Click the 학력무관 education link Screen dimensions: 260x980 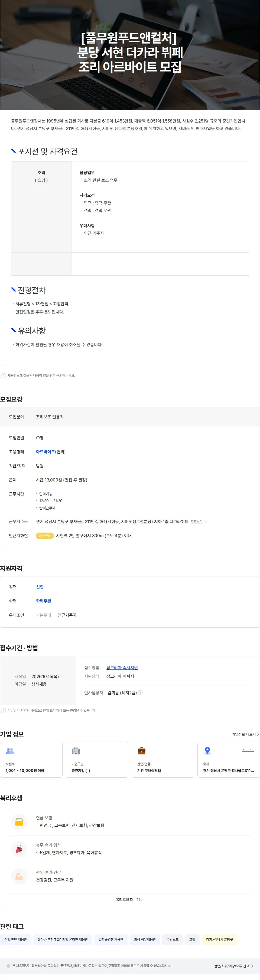point(43,601)
